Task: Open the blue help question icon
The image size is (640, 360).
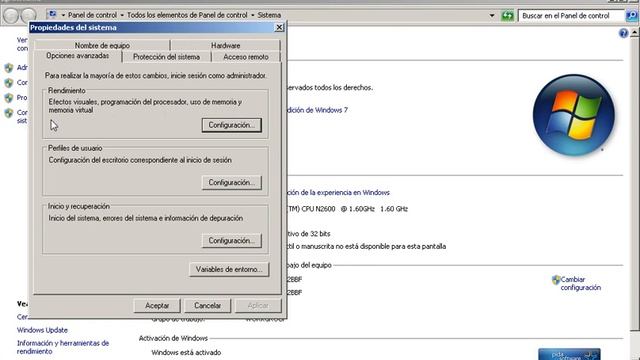Action: pyautogui.click(x=623, y=33)
